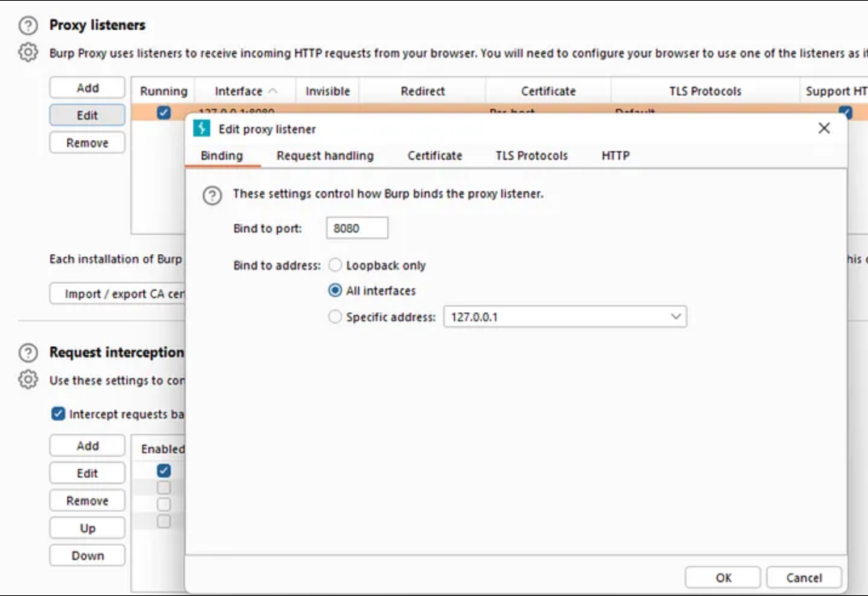Move interception rule Up

pos(87,528)
